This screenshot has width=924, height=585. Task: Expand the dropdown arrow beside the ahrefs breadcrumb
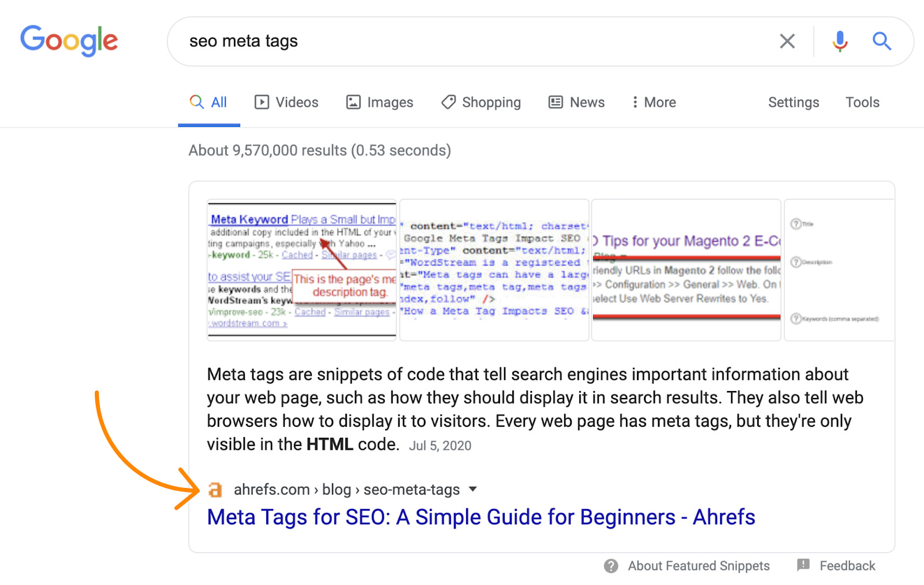tap(472, 489)
